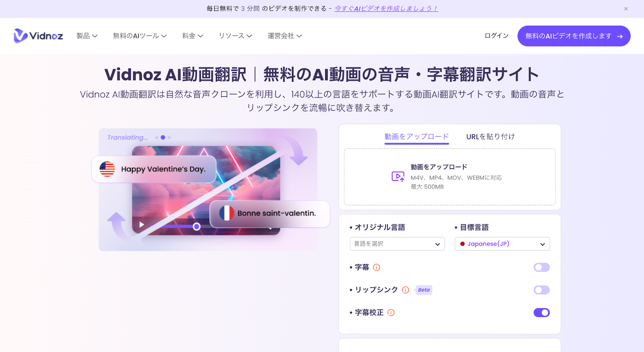
Task: Click 無料のAIビデオを作成します button
Action: click(x=574, y=36)
